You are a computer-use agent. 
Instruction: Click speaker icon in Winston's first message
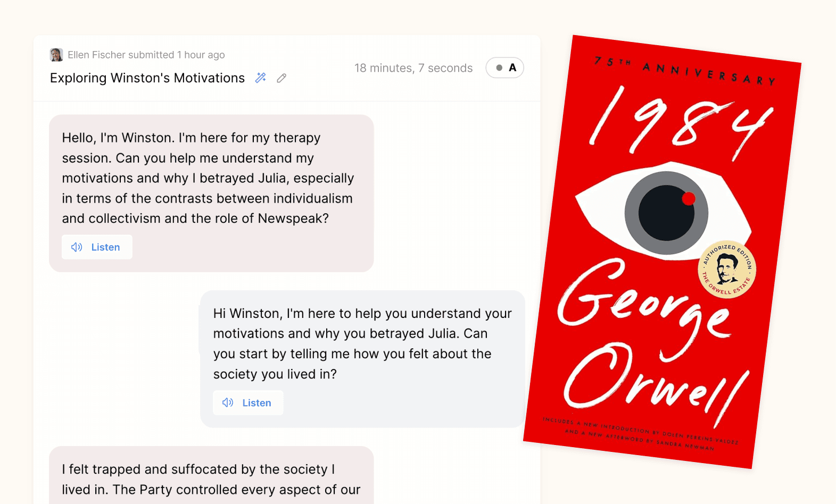coord(77,247)
